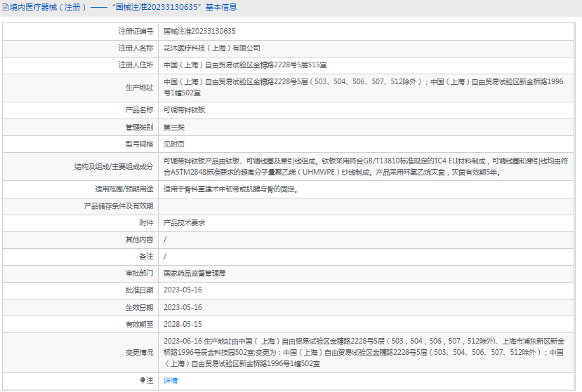Click the 产品储存条件及有效期 label

coord(119,206)
